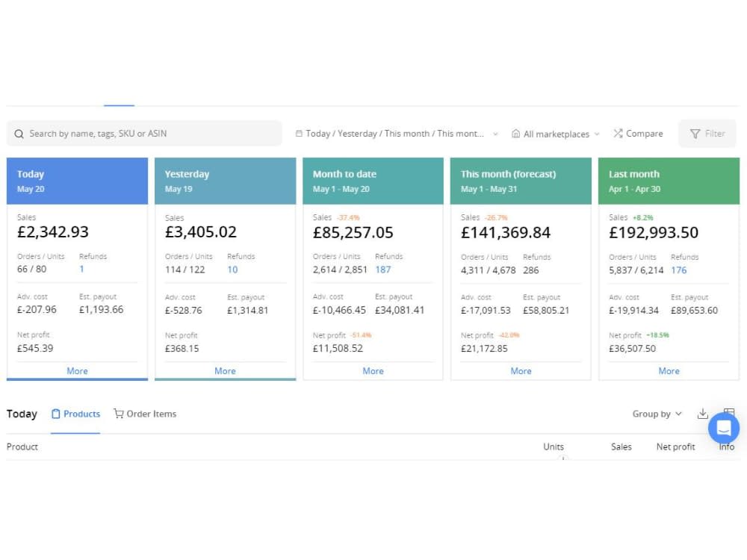Select the Last month card header
This screenshot has width=747, height=560.
(669, 181)
